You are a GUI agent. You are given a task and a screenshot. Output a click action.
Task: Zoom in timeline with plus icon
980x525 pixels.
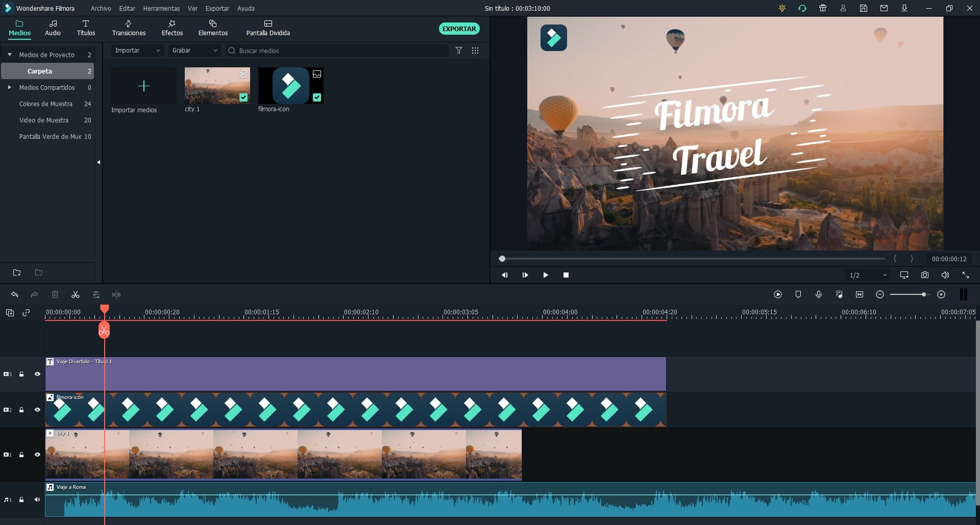pos(941,294)
